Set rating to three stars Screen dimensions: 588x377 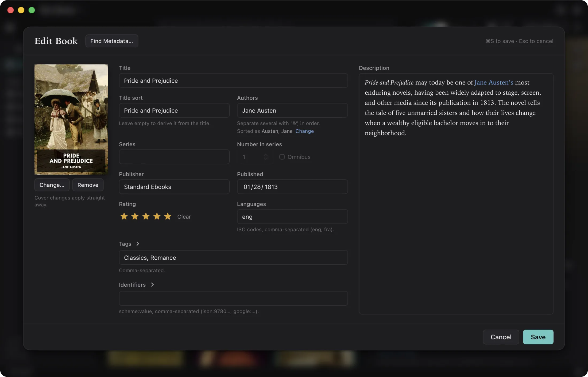(x=146, y=216)
